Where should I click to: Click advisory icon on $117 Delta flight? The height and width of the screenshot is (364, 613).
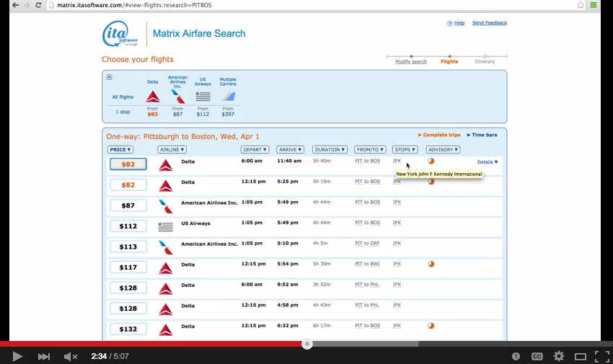click(x=431, y=264)
